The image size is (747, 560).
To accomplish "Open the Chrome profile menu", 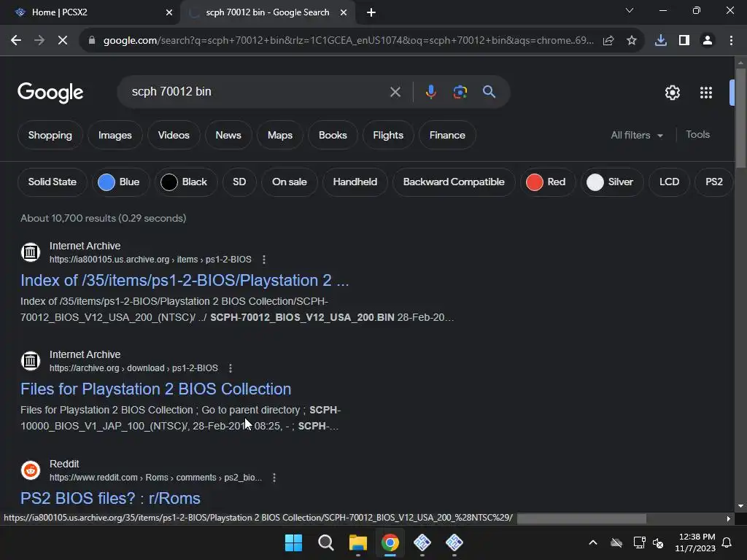I will click(708, 41).
